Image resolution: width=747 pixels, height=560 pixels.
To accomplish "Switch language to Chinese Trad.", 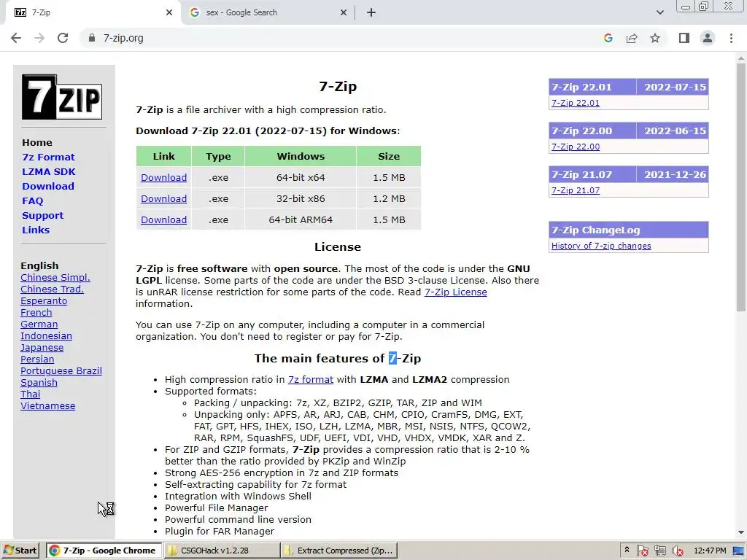I will click(x=52, y=289).
